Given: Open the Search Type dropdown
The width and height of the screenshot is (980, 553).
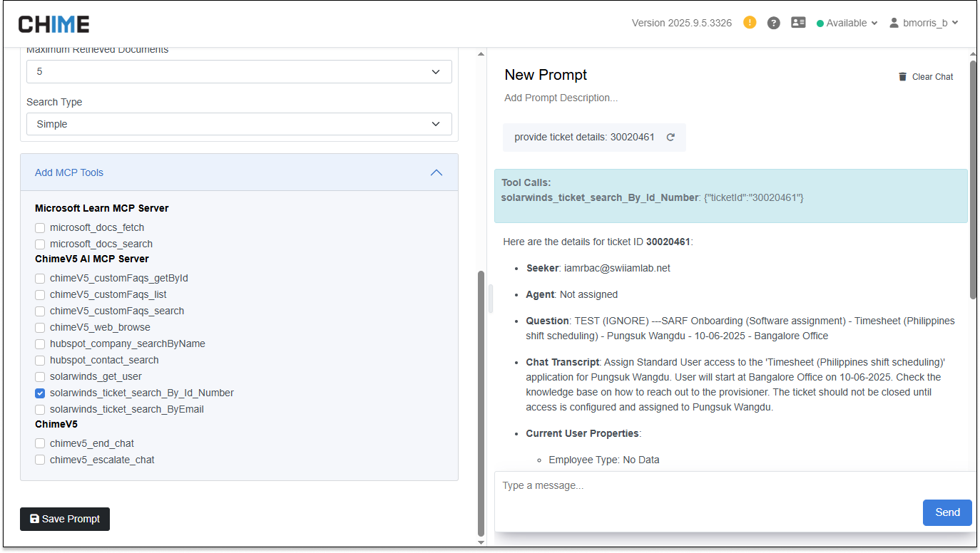Looking at the screenshot, I should pyautogui.click(x=239, y=124).
